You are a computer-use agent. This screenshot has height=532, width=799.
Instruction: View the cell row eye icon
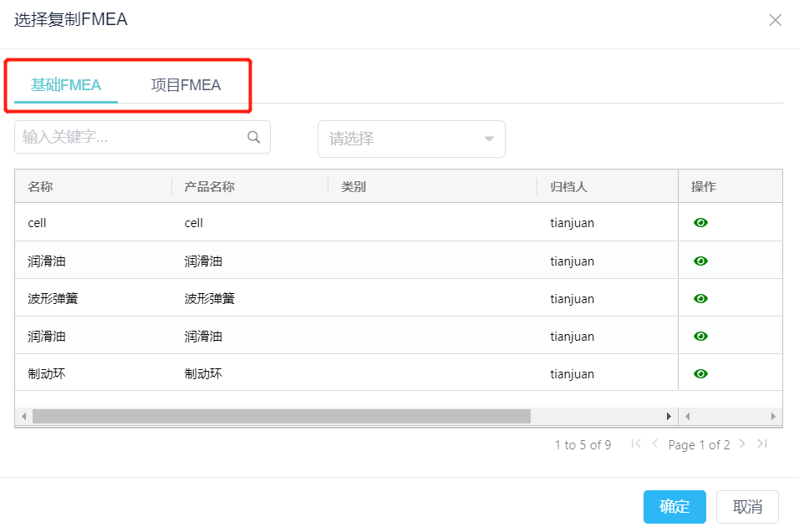(x=700, y=222)
